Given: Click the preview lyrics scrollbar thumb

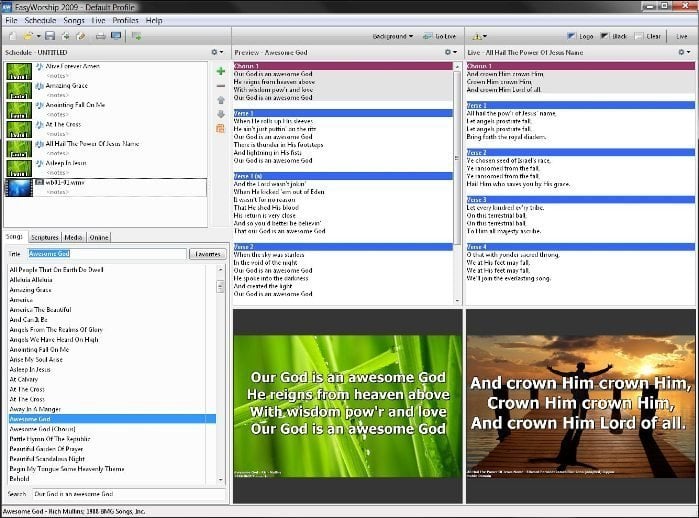Looking at the screenshot, I should (x=456, y=158).
